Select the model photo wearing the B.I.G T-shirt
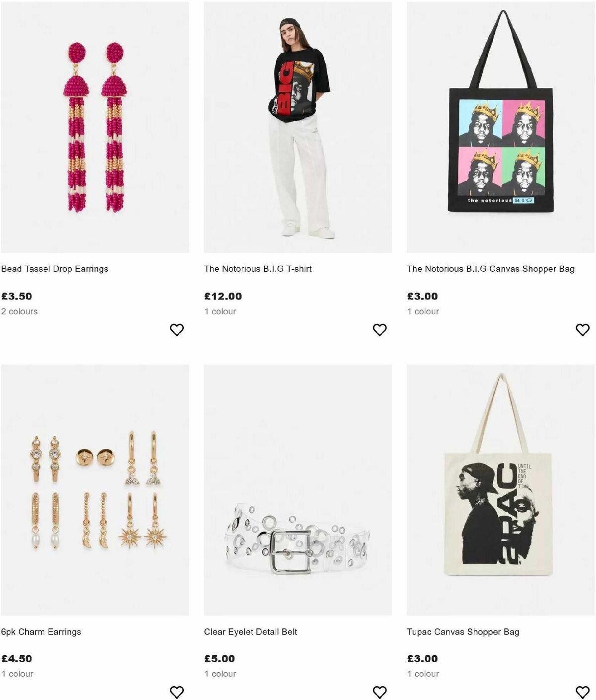596x700 pixels. pos(298,127)
